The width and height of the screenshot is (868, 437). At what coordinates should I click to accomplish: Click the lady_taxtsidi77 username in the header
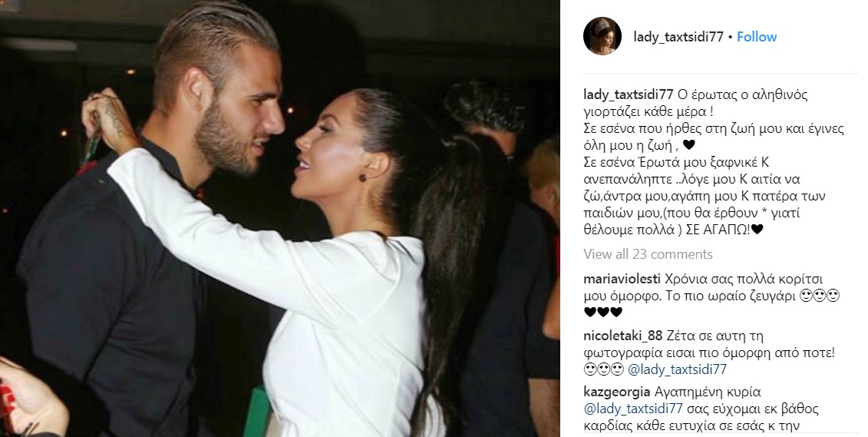click(678, 37)
